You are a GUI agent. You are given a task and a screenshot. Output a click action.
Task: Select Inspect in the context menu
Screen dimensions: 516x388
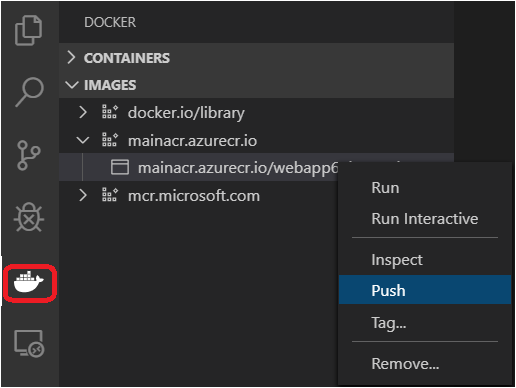(425, 260)
